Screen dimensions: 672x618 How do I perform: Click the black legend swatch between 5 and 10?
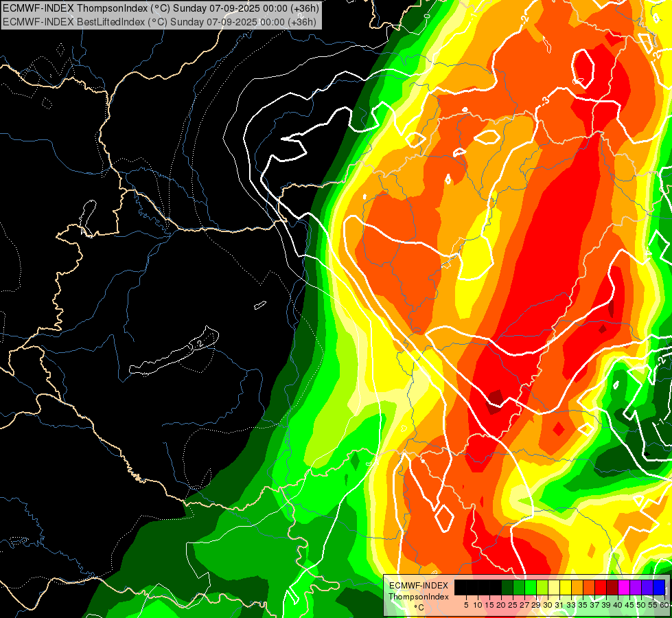[x=472, y=587]
